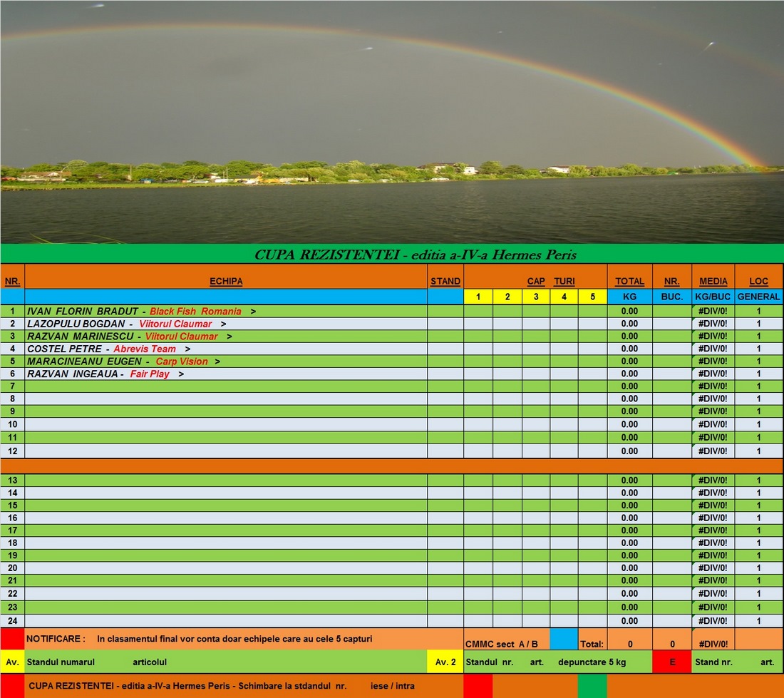Click the MARACINEANU EUGEN Carp Vision entry
The image size is (784, 698).
(226, 361)
